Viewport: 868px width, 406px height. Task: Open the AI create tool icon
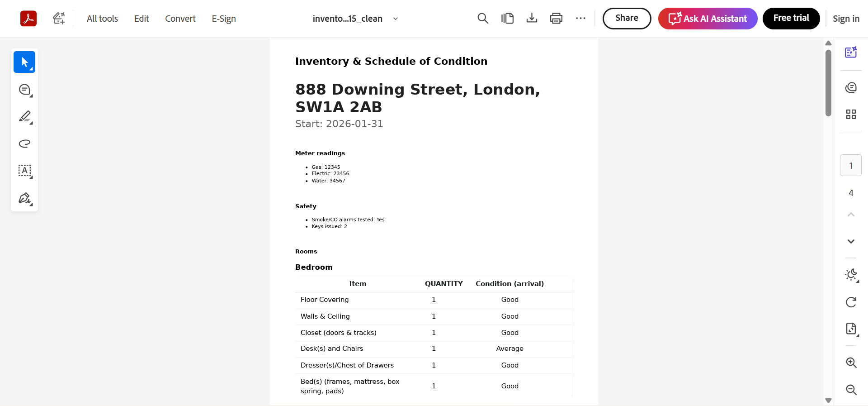[59, 19]
